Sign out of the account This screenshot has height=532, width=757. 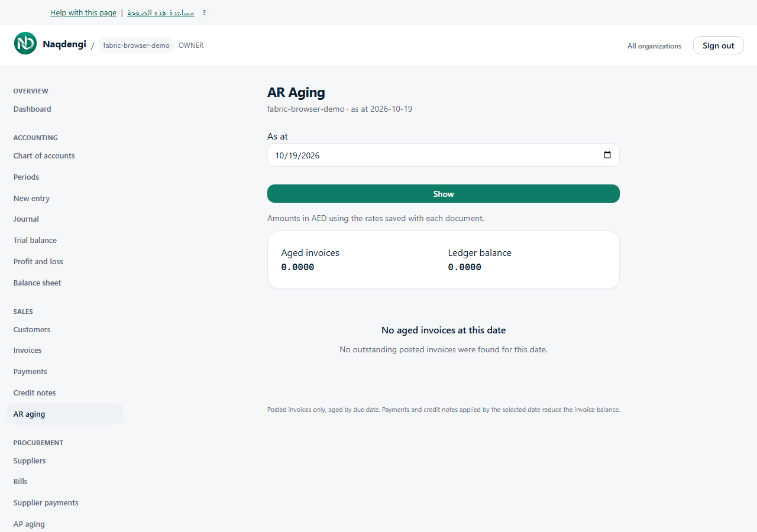pos(718,46)
